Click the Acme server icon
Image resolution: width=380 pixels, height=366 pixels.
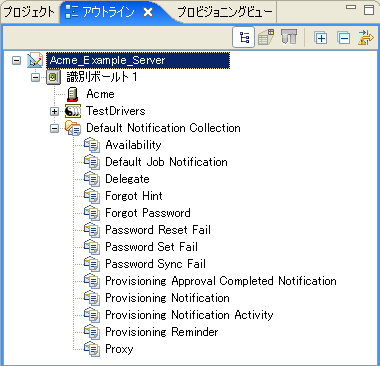[72, 94]
